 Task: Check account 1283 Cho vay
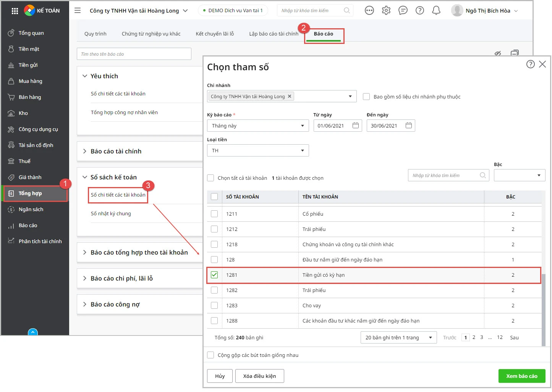[214, 305]
